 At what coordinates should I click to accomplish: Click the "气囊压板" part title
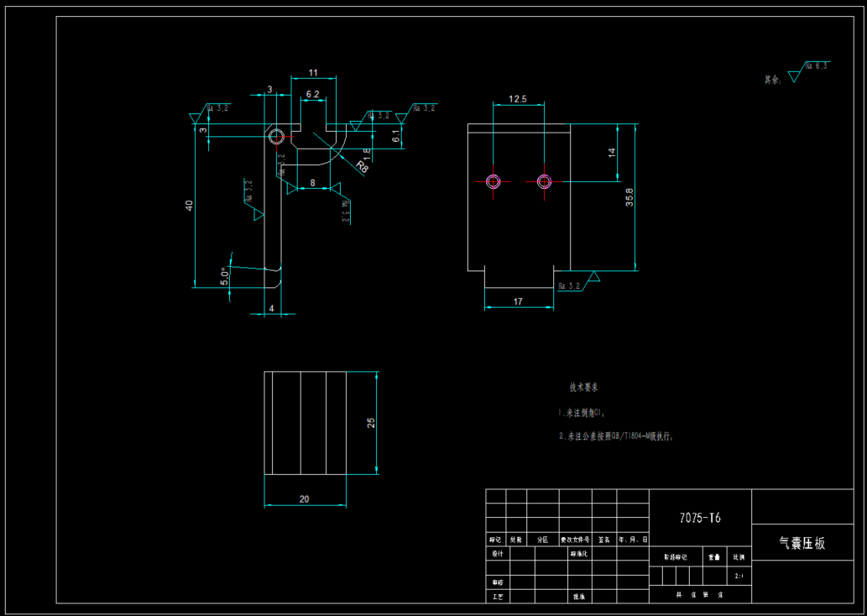pyautogui.click(x=802, y=544)
